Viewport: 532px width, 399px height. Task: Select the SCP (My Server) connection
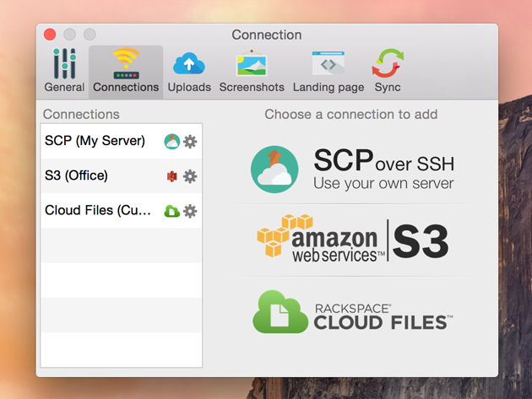click(x=122, y=142)
